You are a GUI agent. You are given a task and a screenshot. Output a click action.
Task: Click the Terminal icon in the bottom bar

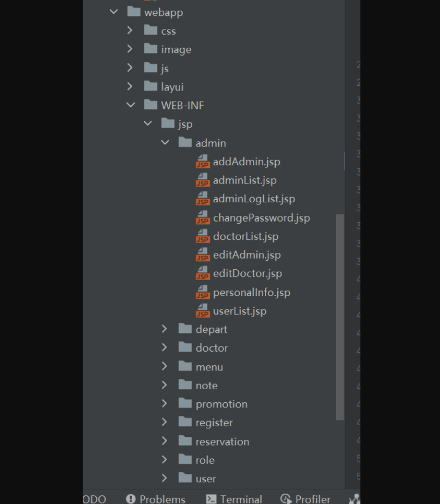coord(211,499)
